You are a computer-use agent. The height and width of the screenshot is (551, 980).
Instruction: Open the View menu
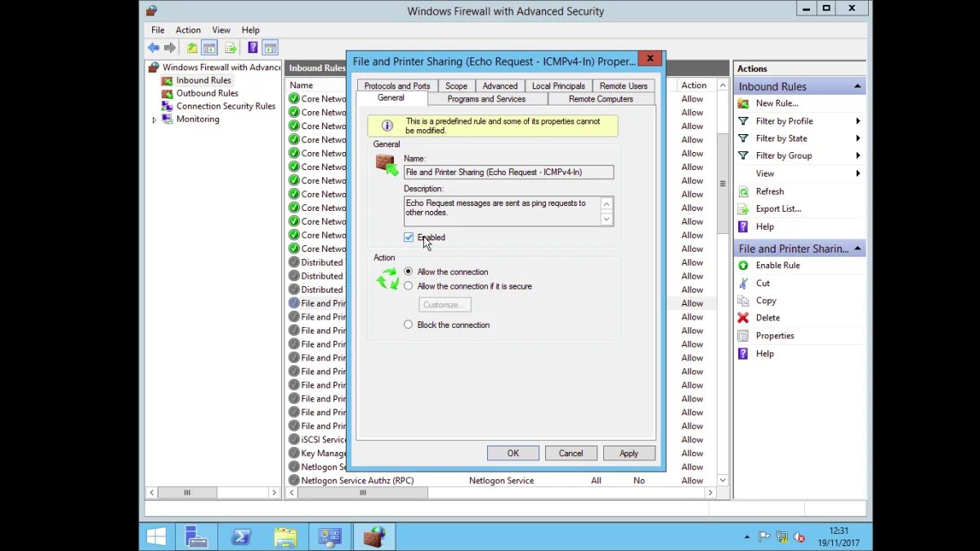[x=221, y=30]
